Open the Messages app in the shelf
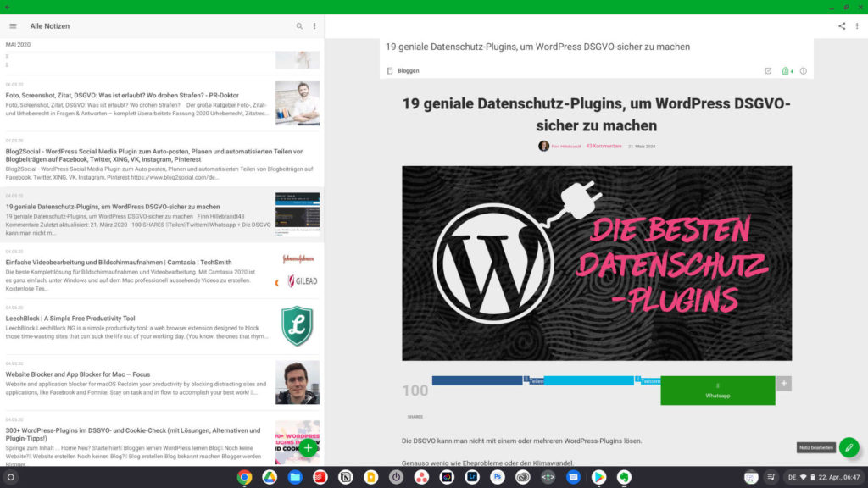This screenshot has height=488, width=868. [x=574, y=477]
